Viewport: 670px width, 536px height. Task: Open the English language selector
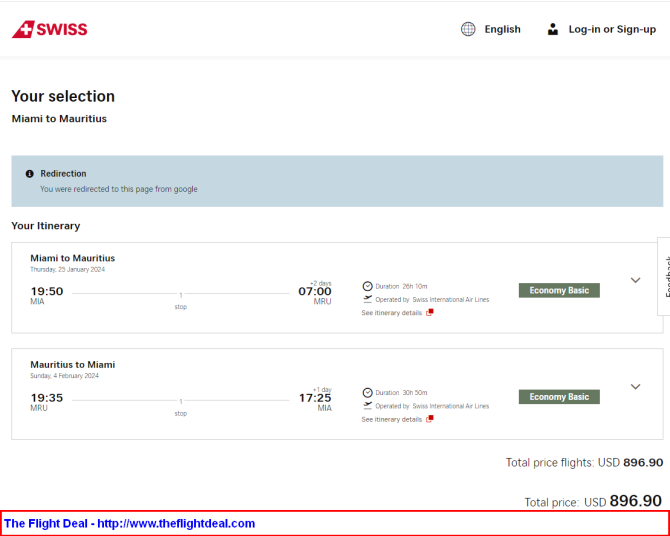pyautogui.click(x=502, y=29)
